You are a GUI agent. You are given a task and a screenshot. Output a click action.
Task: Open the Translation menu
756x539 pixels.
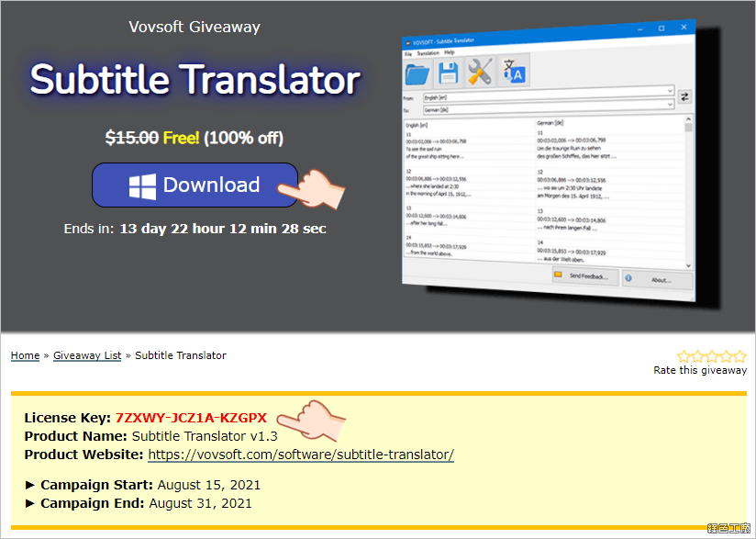tap(427, 52)
